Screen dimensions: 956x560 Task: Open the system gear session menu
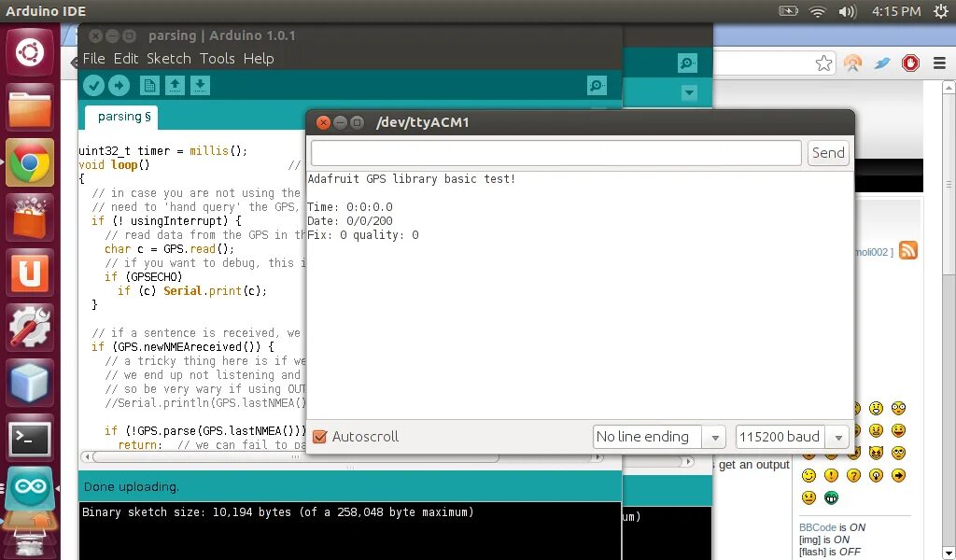coord(941,11)
